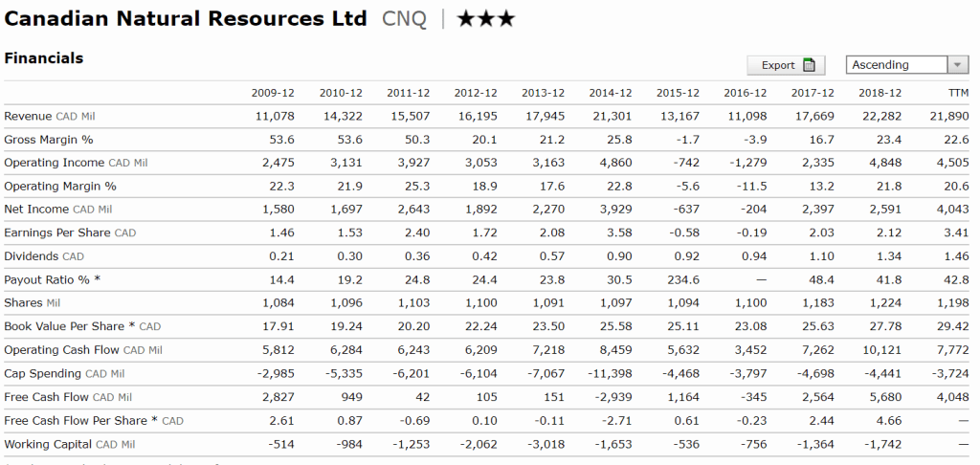
Task: Click the Payout Ratio % row label
Action: pos(52,280)
